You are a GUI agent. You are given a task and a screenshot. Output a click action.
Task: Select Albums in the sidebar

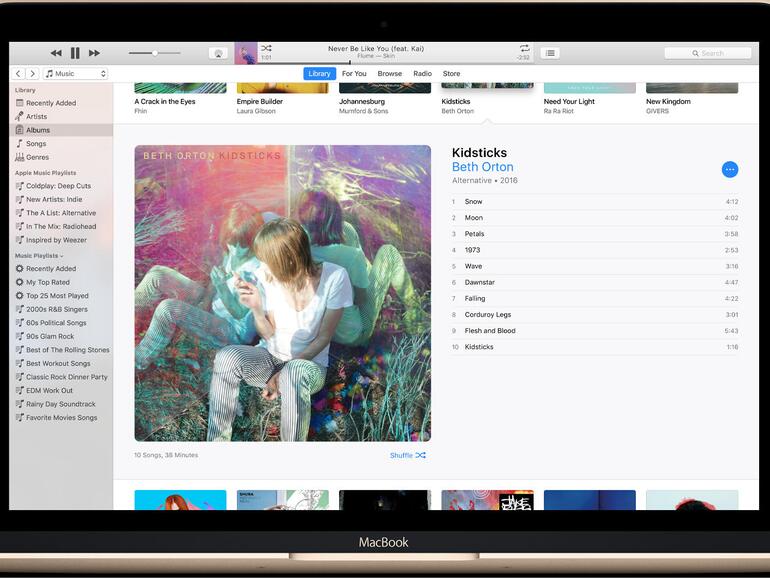point(61,130)
